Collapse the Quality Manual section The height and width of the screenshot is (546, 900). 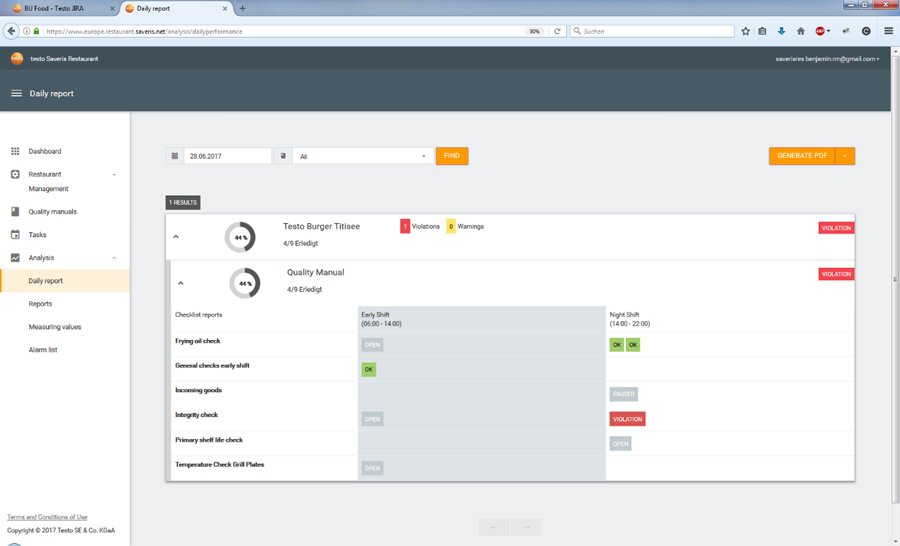point(181,283)
